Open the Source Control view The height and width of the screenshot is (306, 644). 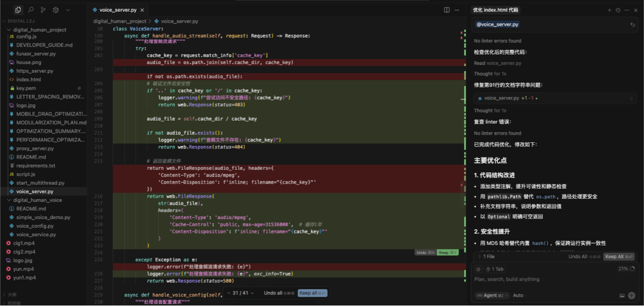point(43,10)
